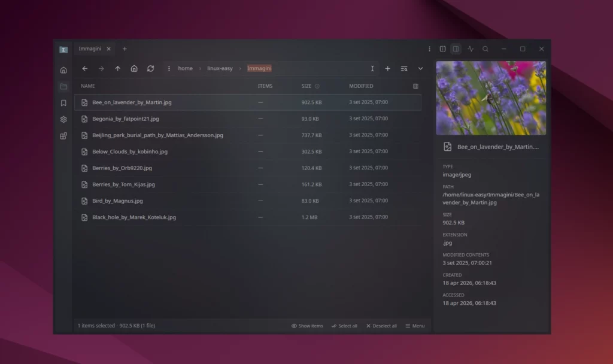
Task: Toggle Show items in the status bar
Action: 307,326
